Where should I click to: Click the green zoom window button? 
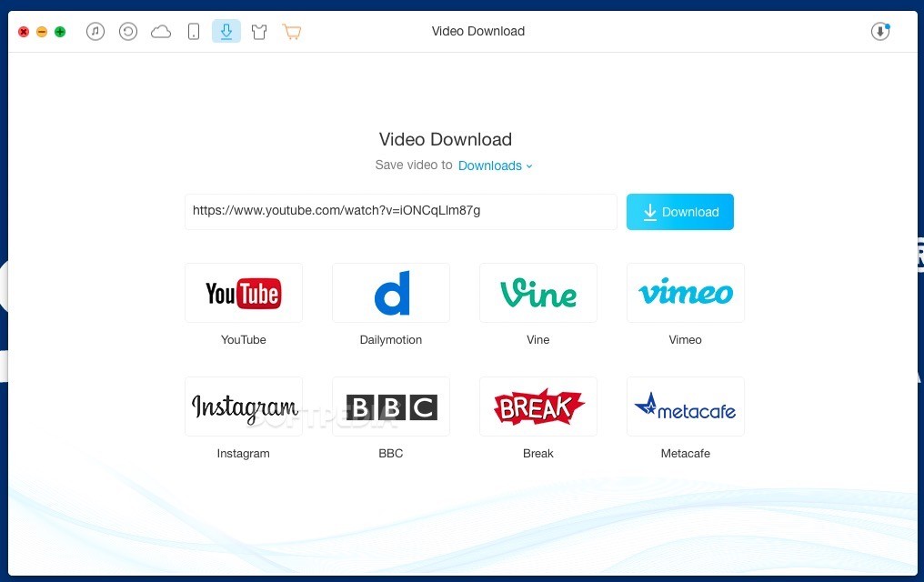pyautogui.click(x=60, y=32)
